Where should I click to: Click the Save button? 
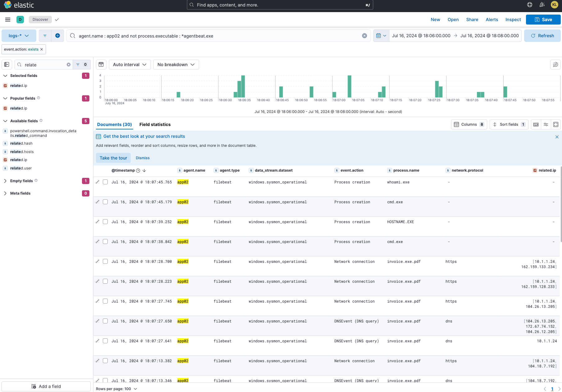click(x=543, y=20)
